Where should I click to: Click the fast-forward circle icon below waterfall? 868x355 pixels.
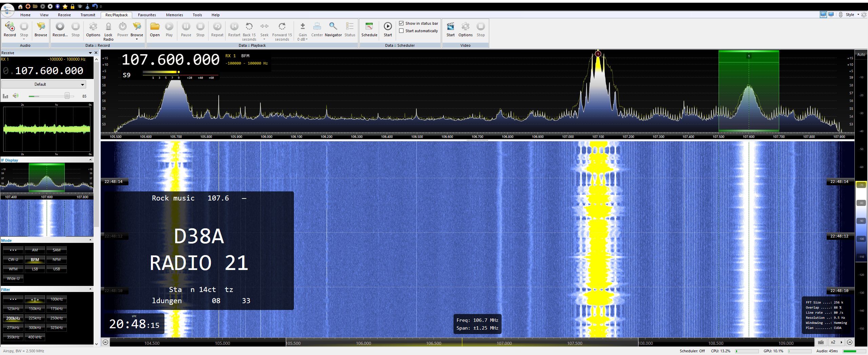(850, 342)
